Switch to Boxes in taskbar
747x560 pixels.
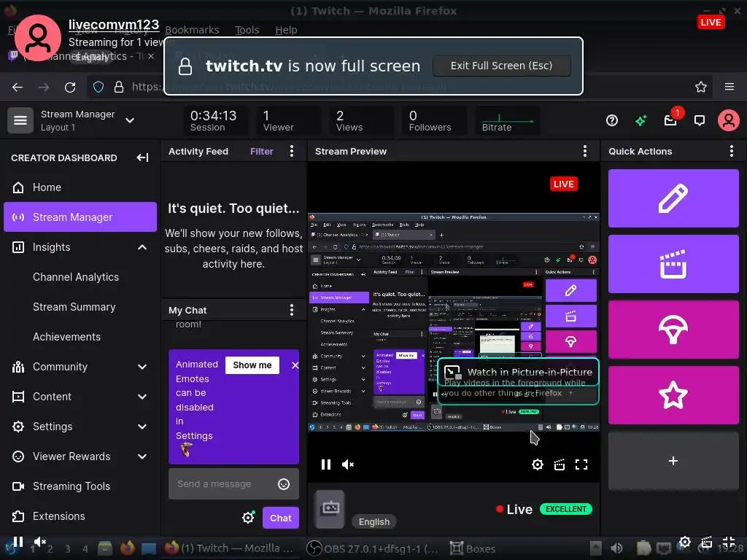click(x=473, y=548)
